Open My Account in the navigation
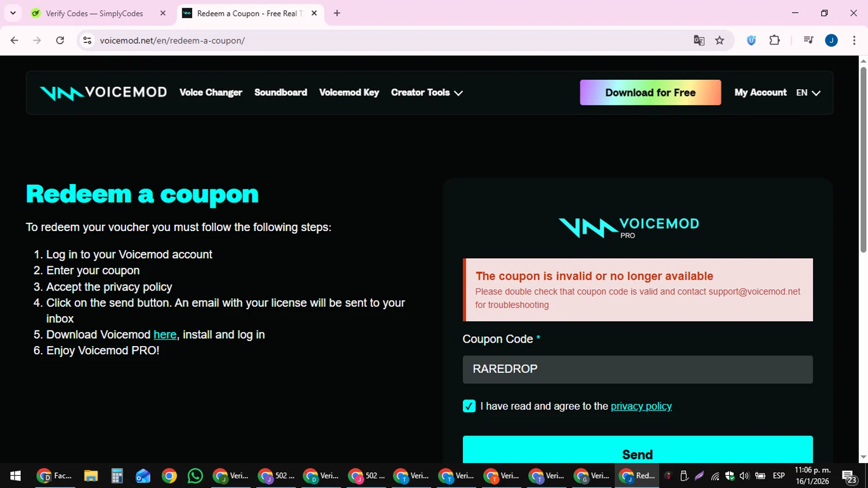This screenshot has width=868, height=488. pos(760,93)
